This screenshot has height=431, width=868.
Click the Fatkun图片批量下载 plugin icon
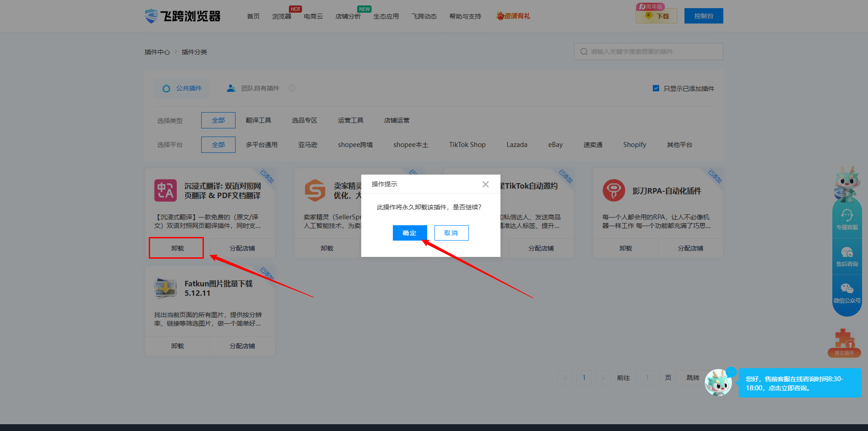(x=165, y=288)
